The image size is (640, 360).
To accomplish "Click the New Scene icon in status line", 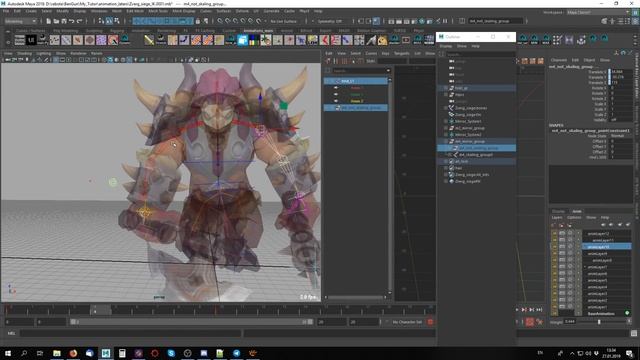I will pos(49,21).
